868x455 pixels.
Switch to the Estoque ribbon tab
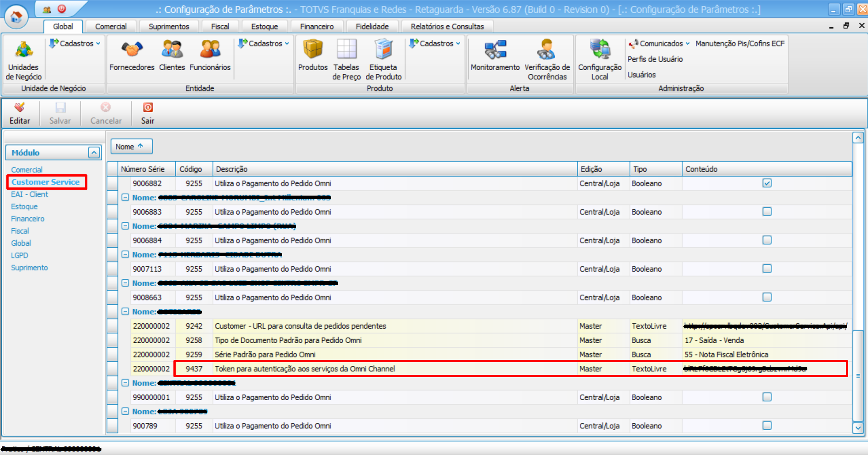[x=264, y=27]
